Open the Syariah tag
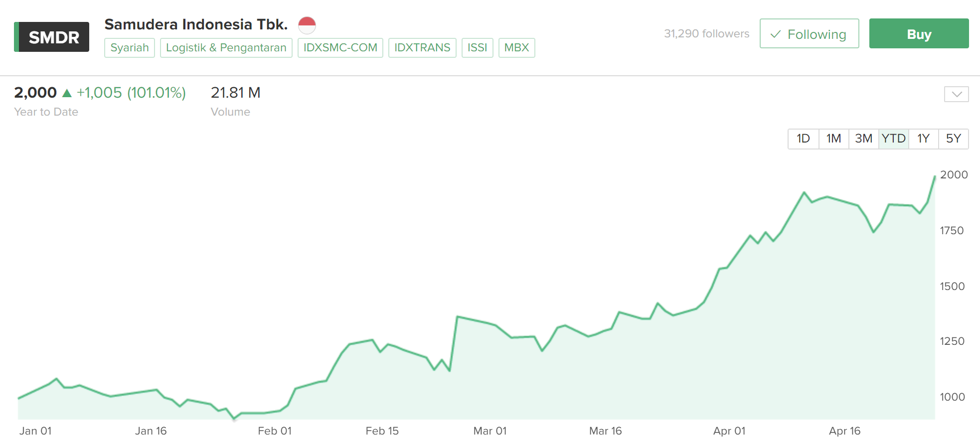The height and width of the screenshot is (446, 980). (130, 48)
